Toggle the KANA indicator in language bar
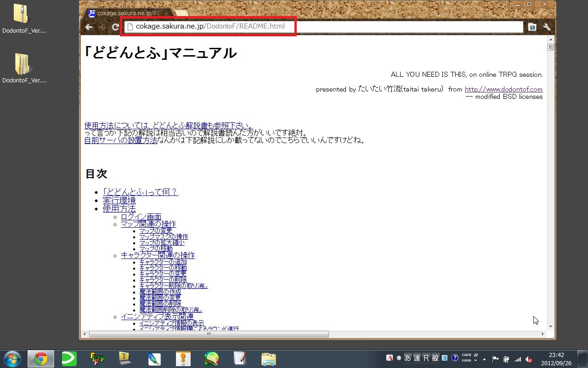Viewport: 588px width, 368px height. tap(466, 361)
